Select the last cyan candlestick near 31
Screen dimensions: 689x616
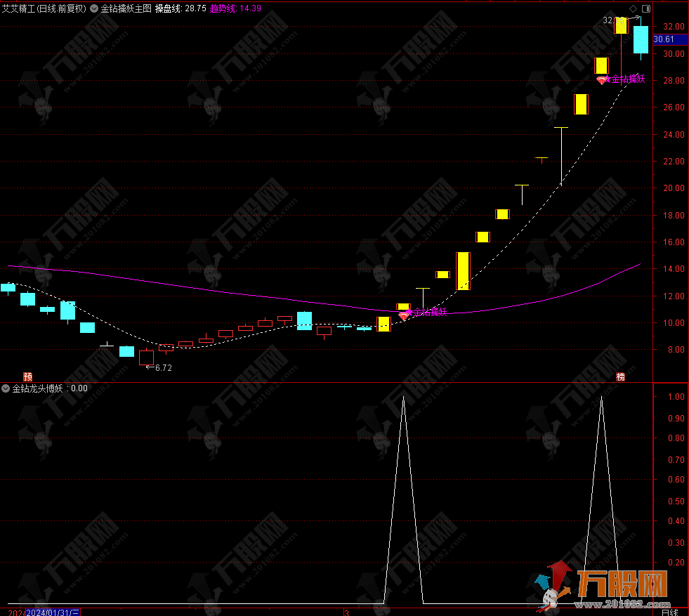pos(641,39)
